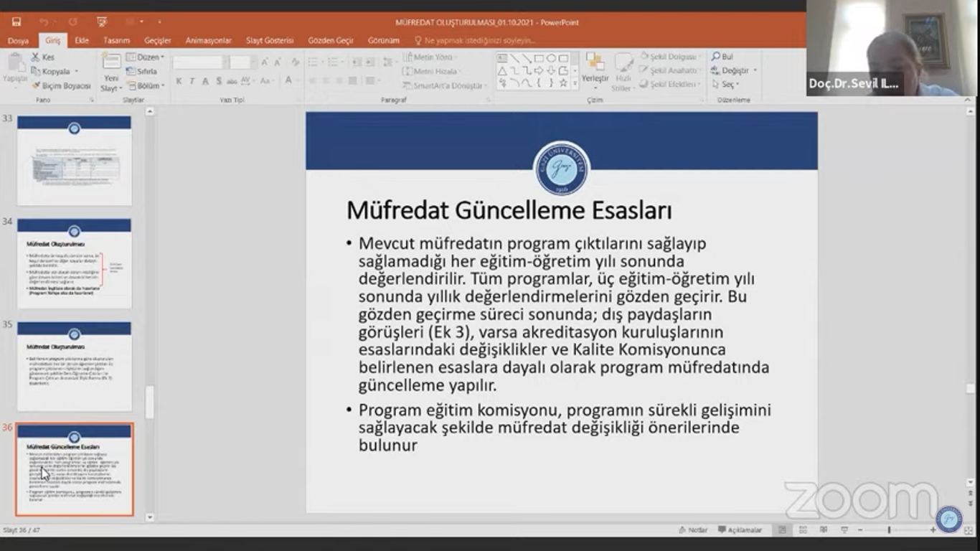Switch to the Animasyonlar tab
This screenshot has width=980, height=551.
[208, 41]
